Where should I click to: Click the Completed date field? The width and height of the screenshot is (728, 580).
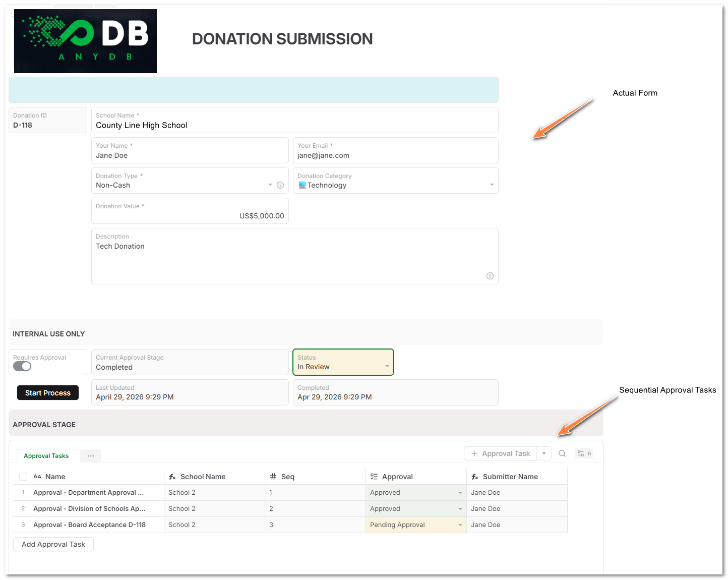396,392
